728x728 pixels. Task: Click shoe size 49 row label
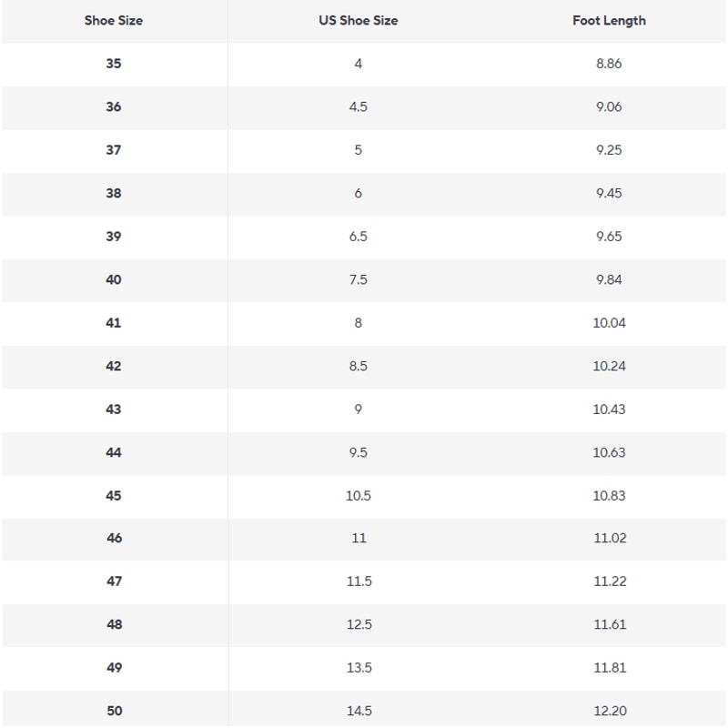pos(114,668)
